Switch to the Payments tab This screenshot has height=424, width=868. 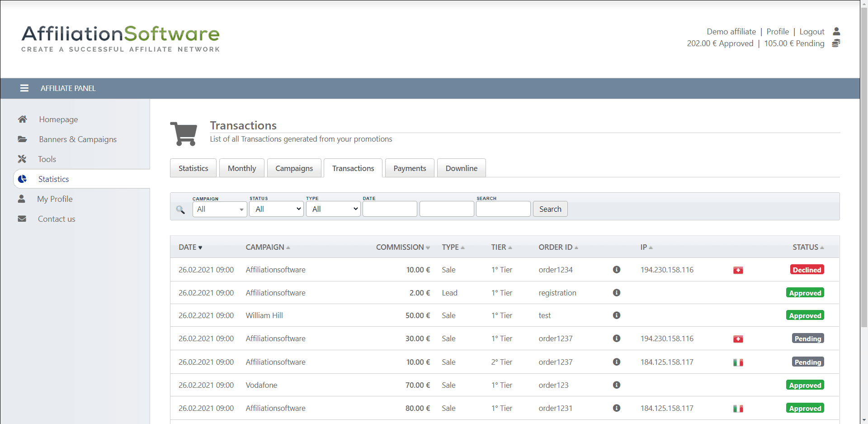click(410, 168)
